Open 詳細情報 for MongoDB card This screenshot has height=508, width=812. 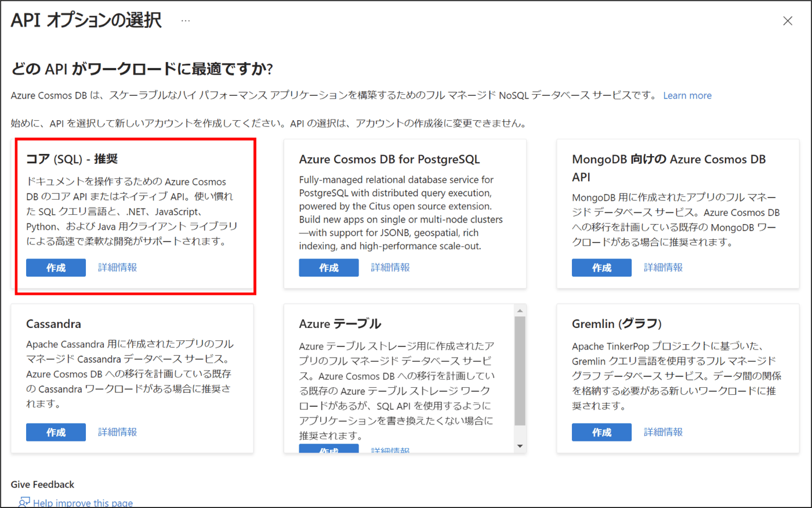click(x=664, y=267)
